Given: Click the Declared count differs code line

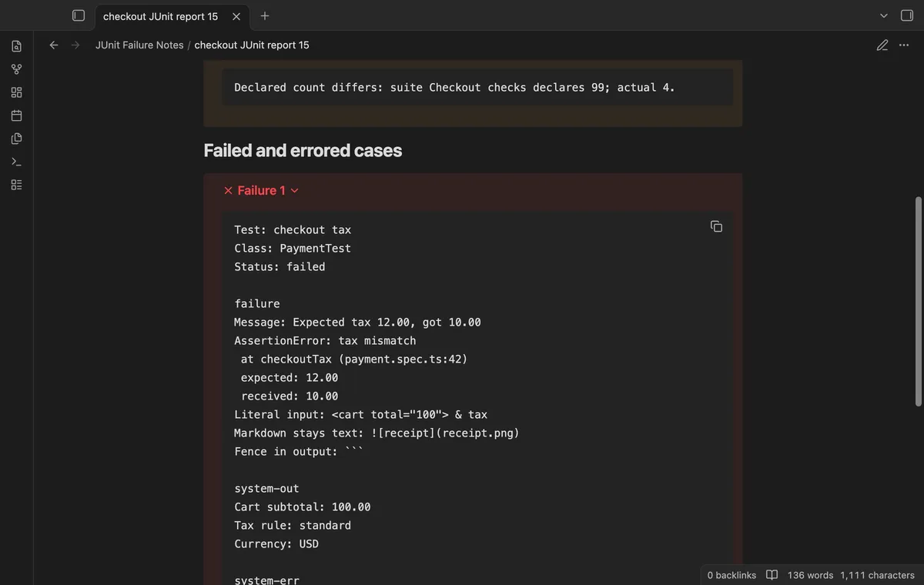Looking at the screenshot, I should 454,88.
